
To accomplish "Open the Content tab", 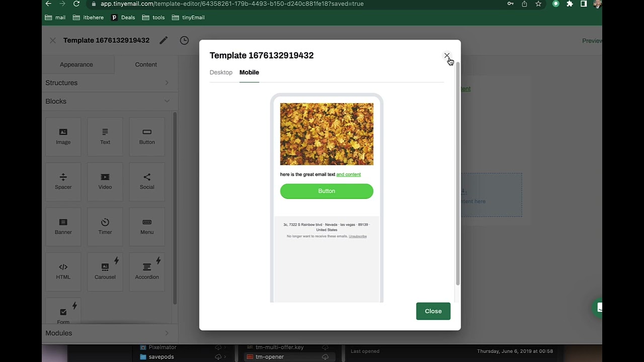I will 146,64.
